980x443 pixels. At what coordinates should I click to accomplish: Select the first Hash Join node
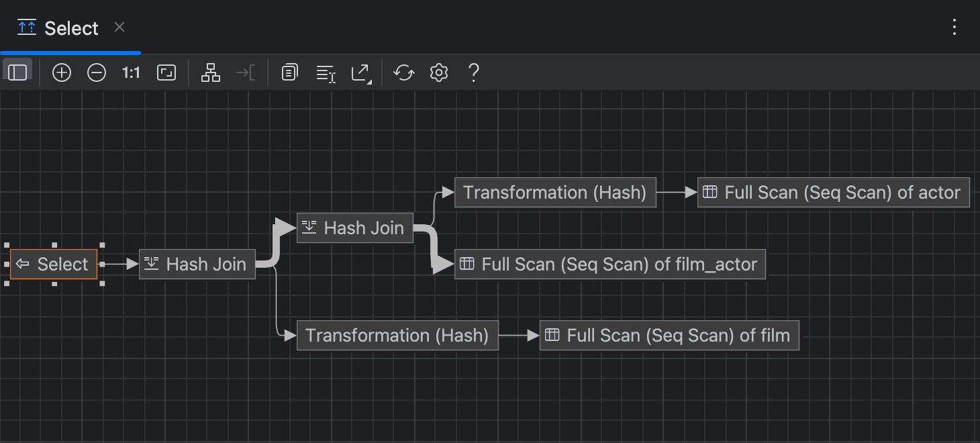197,264
